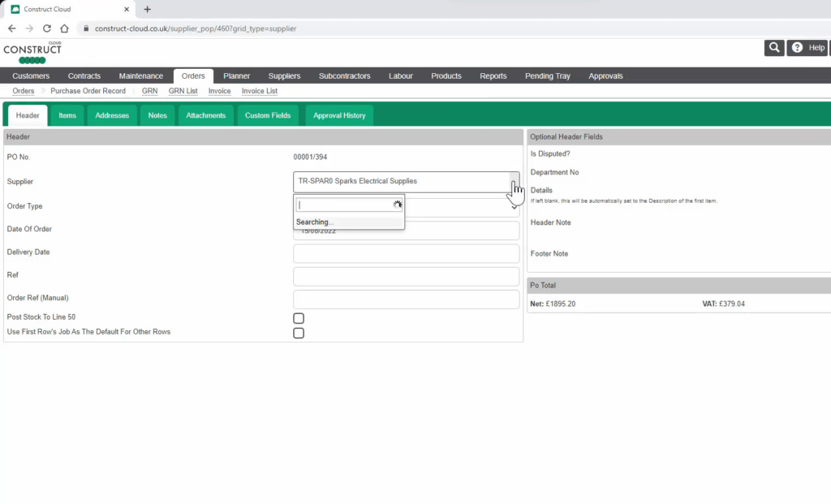The height and width of the screenshot is (504, 831).
Task: Open the Reports menu
Action: (493, 75)
